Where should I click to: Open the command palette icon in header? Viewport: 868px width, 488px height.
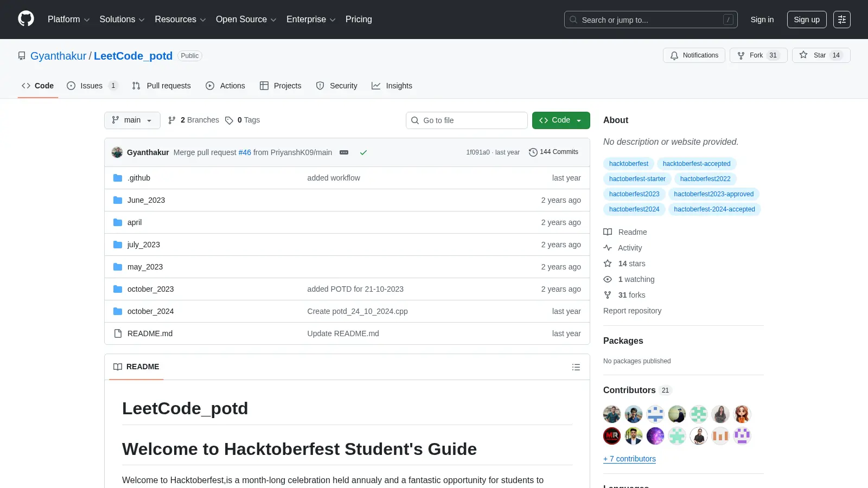pyautogui.click(x=842, y=20)
